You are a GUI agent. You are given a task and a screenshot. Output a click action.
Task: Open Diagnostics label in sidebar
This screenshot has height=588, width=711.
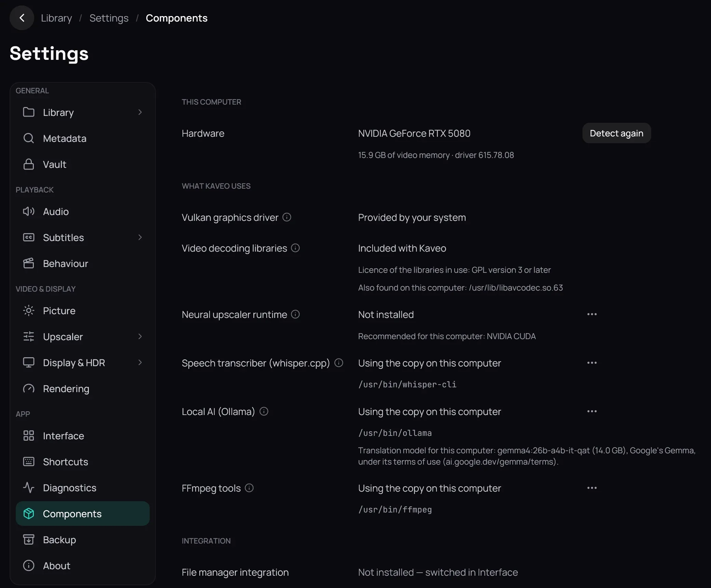[x=70, y=488]
